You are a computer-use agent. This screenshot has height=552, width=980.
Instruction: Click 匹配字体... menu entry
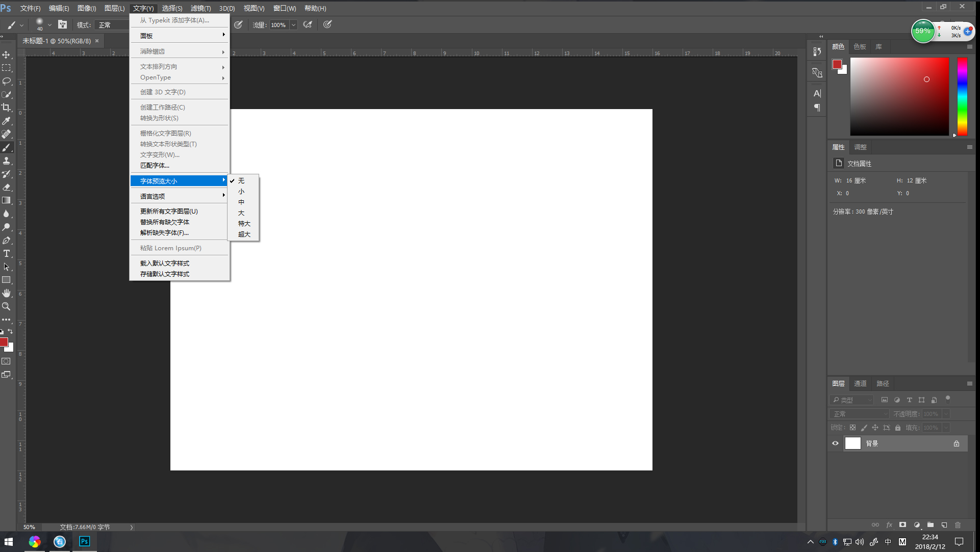coord(155,166)
